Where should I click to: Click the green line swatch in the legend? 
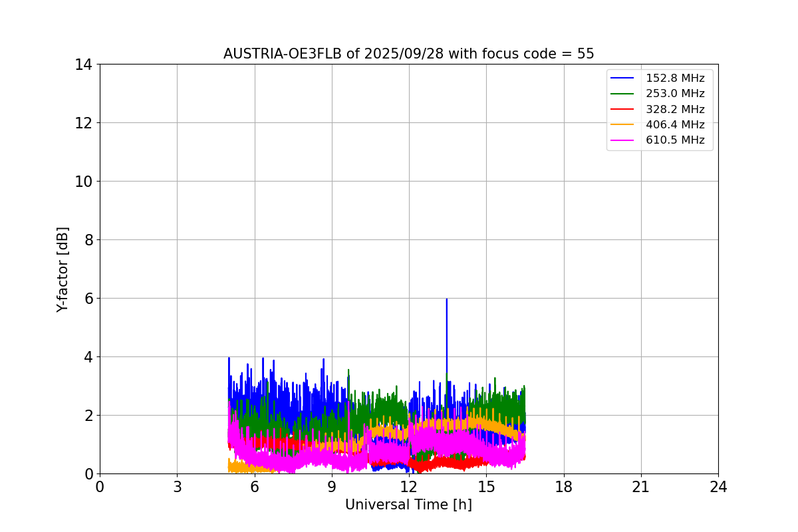(x=622, y=94)
